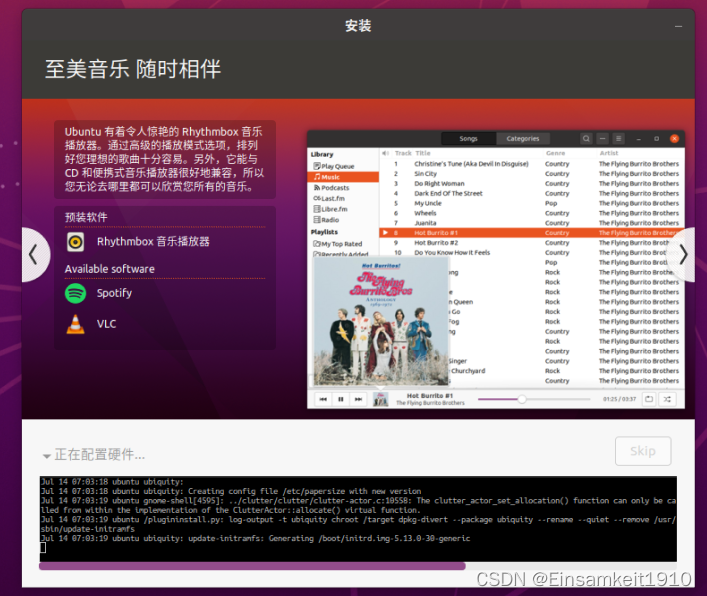Click the playing indicator on track 8
The image size is (707, 596).
click(x=385, y=233)
